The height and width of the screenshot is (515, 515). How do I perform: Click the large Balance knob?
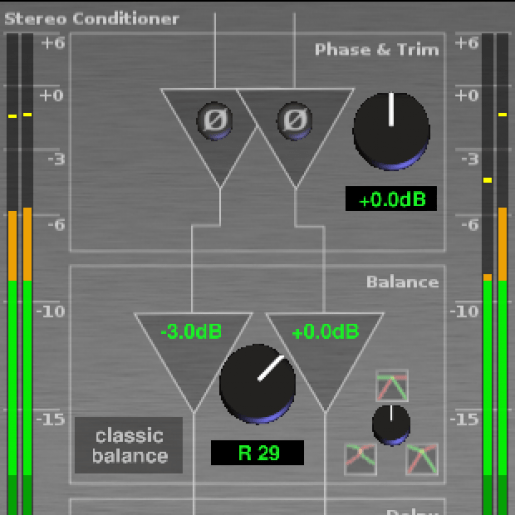point(257,384)
